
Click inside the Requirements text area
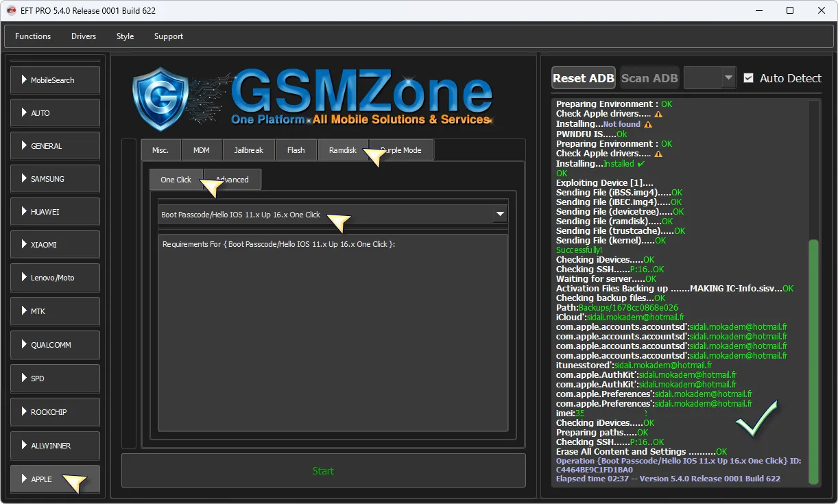pyautogui.click(x=333, y=336)
